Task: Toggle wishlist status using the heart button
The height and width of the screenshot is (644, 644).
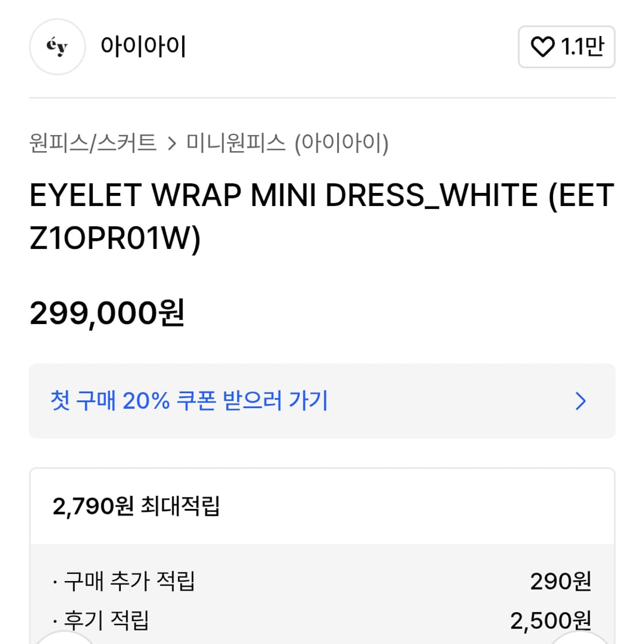Action: [x=543, y=47]
